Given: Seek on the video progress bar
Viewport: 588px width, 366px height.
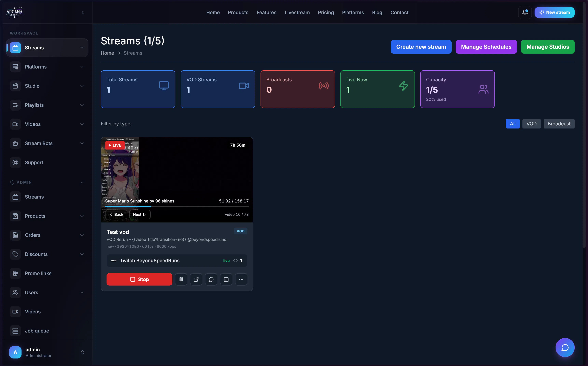Looking at the screenshot, I should [x=177, y=206].
